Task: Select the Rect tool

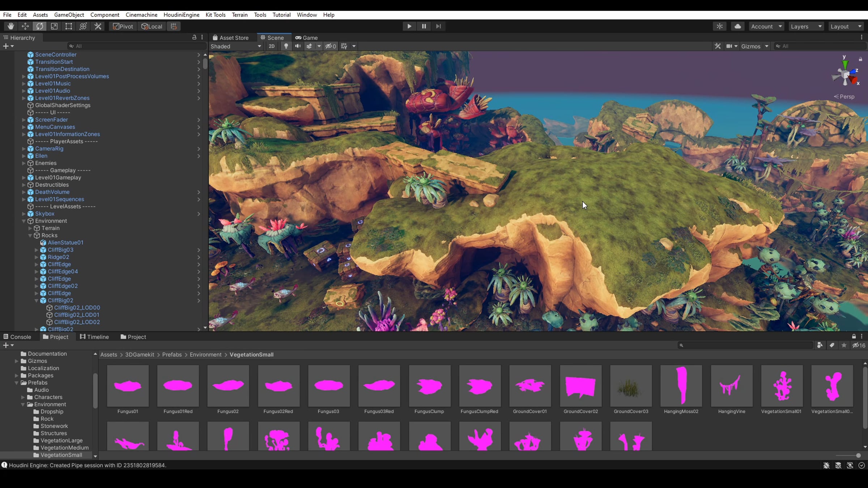Action: pyautogui.click(x=69, y=26)
